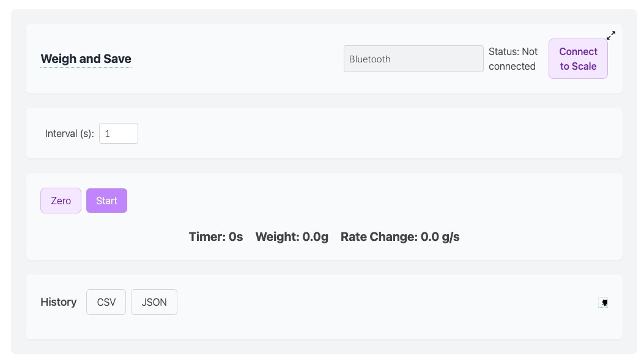Start the weighing timer
Screen dimensions: 644x362
(107, 201)
